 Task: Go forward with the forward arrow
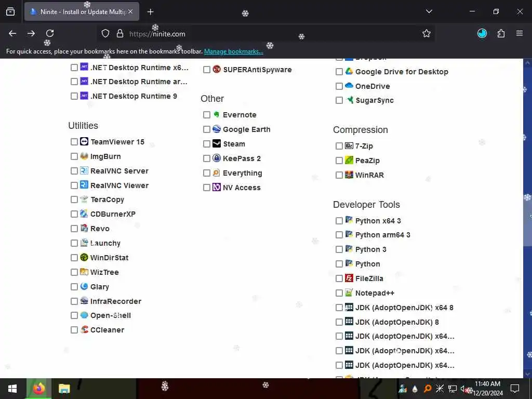pyautogui.click(x=31, y=33)
